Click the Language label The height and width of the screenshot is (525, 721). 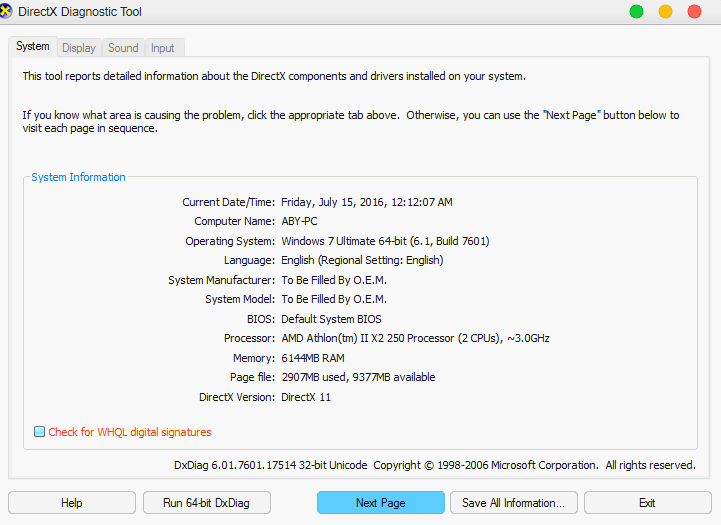coord(249,260)
